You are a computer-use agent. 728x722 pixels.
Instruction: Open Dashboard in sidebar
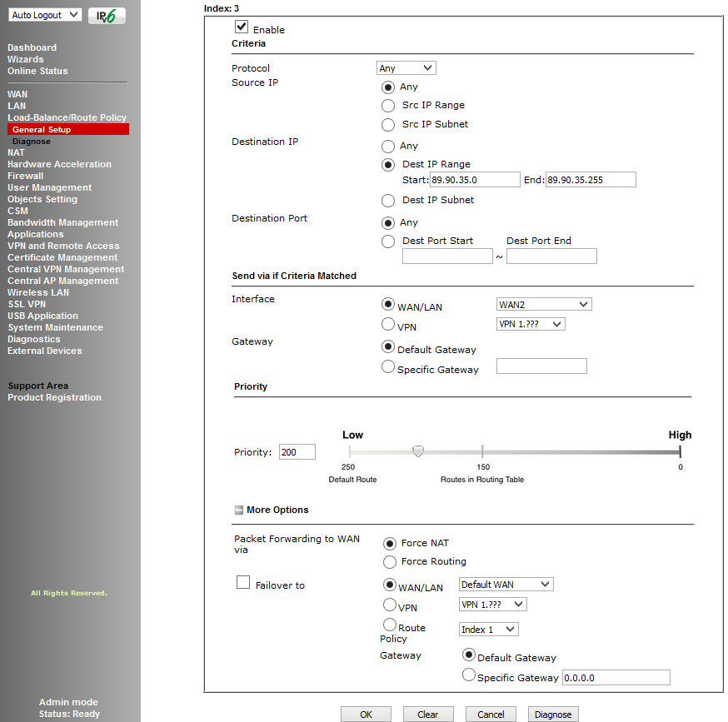tap(32, 47)
